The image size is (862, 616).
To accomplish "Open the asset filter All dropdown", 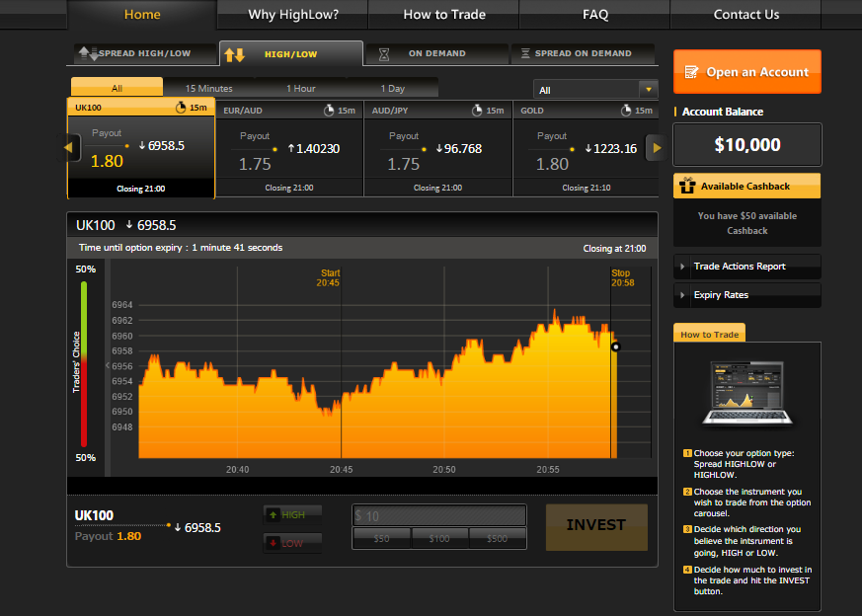I will 594,90.
